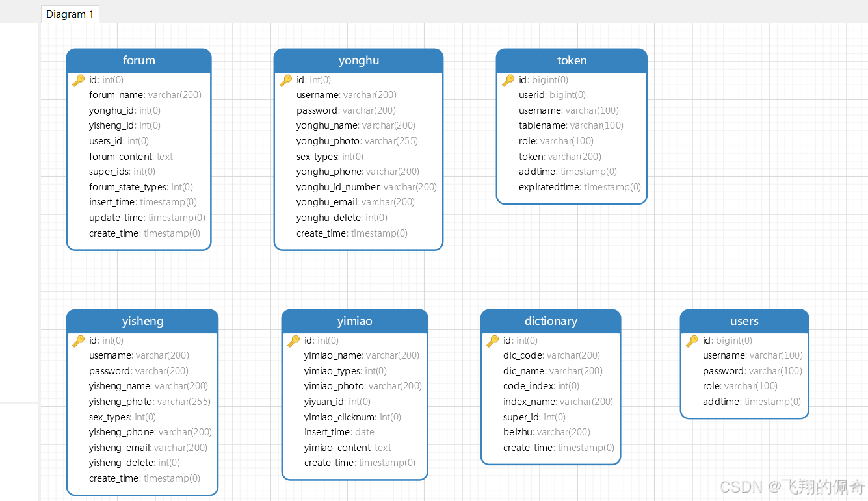Click sex_types field in yonghu table
The width and height of the screenshot is (868, 501).
330,157
